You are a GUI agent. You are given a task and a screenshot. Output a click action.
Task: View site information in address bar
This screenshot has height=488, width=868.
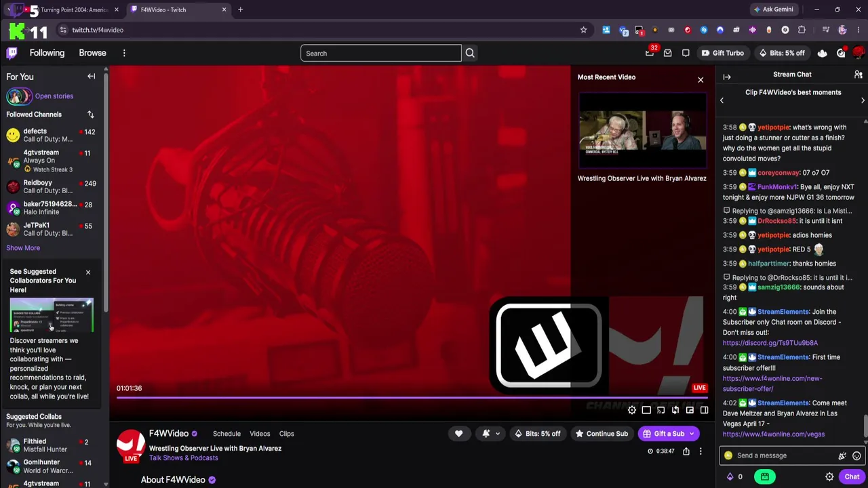pyautogui.click(x=63, y=30)
